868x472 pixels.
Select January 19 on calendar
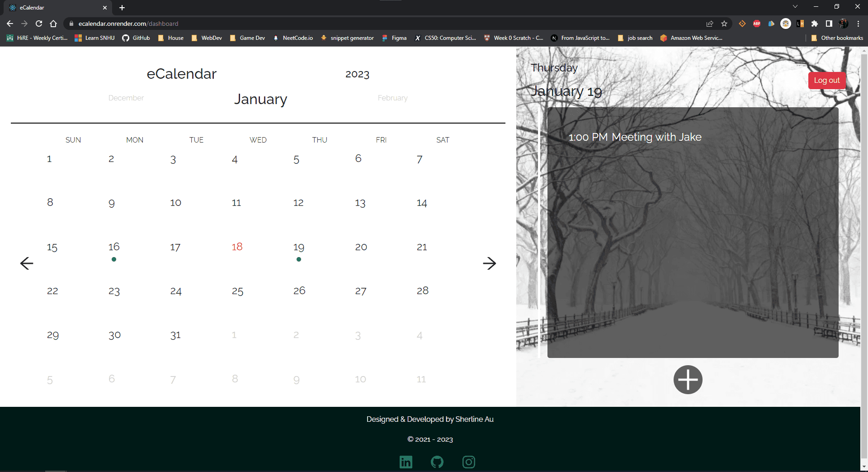pos(299,247)
